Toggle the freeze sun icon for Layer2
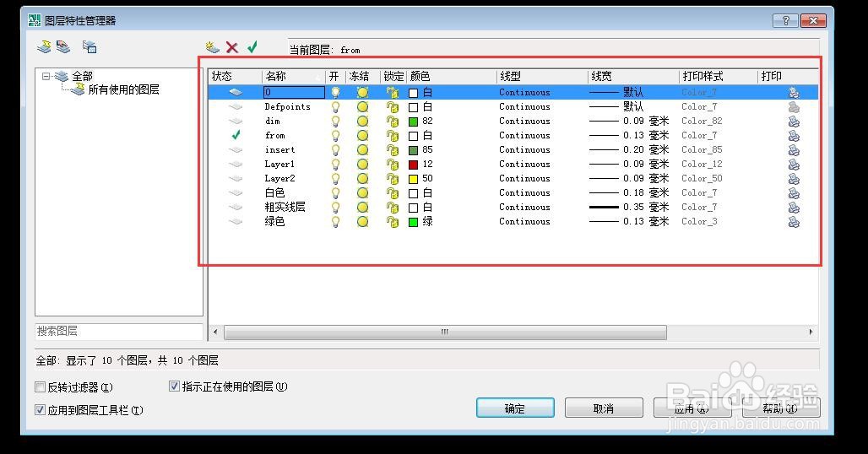This screenshot has height=454, width=868. click(362, 179)
